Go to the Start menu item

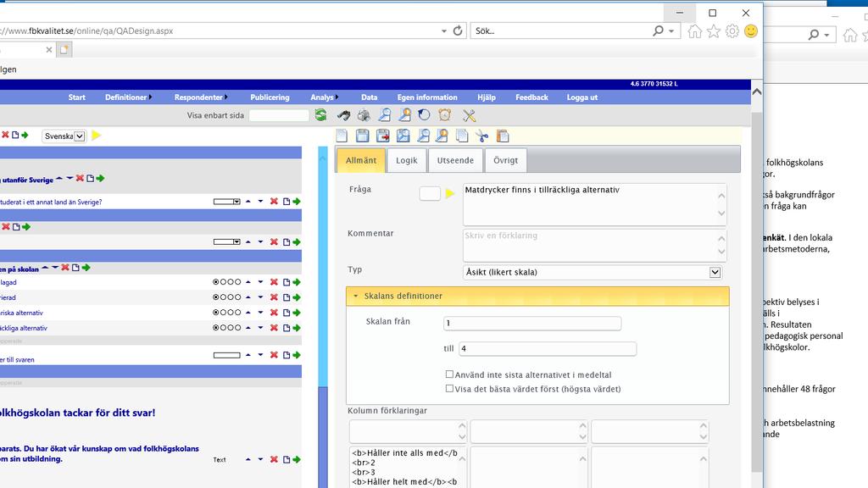pyautogui.click(x=77, y=97)
